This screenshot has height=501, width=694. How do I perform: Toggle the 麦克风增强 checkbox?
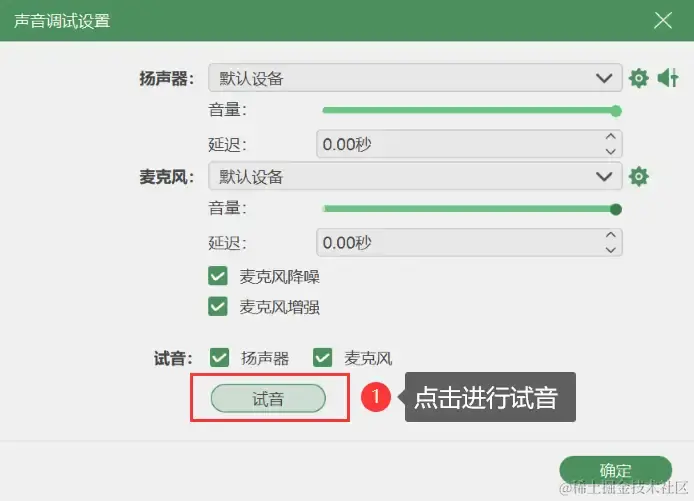coord(218,306)
